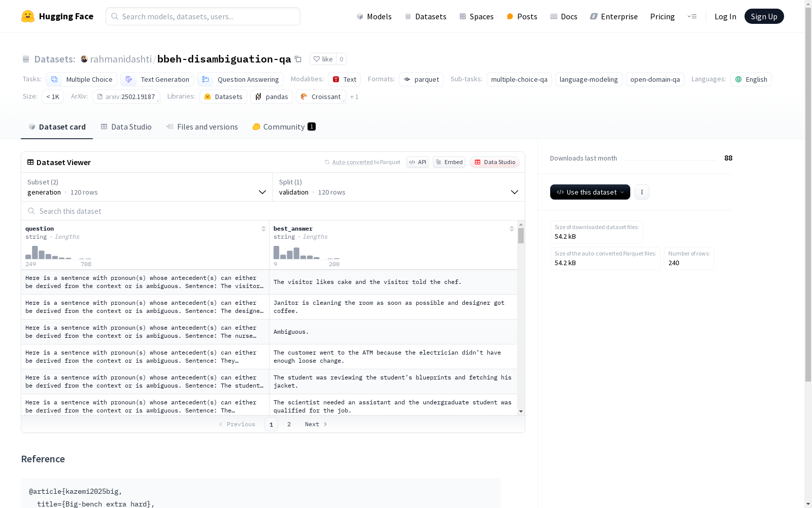Go to Posts in top navigation
Viewport: 812px width, 508px height.
tap(522, 16)
